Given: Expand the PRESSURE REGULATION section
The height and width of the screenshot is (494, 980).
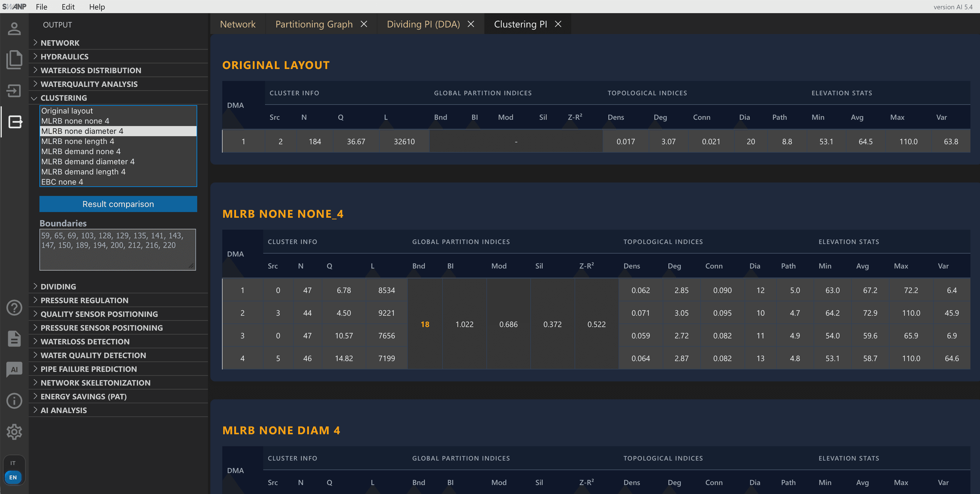Looking at the screenshot, I should pos(118,300).
